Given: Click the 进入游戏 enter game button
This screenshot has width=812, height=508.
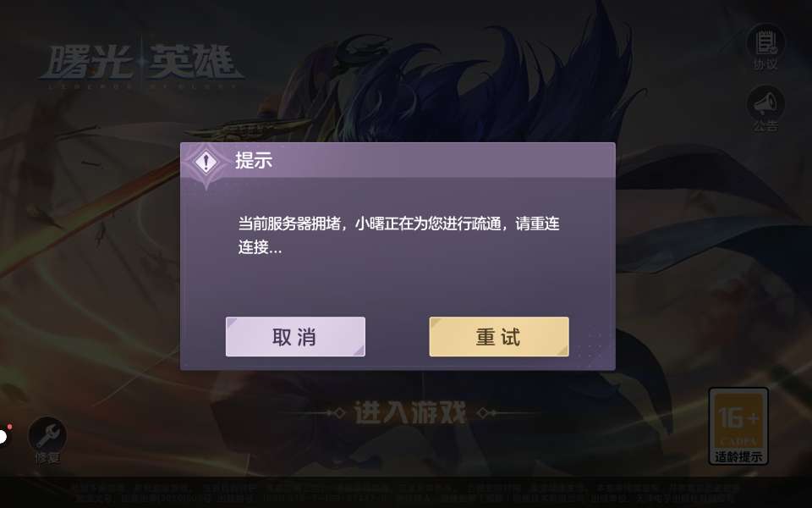Looking at the screenshot, I should (x=410, y=413).
